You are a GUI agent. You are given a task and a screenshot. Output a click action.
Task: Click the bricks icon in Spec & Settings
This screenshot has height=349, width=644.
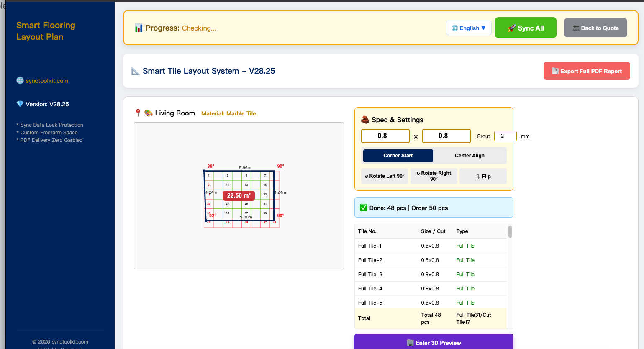pyautogui.click(x=365, y=120)
